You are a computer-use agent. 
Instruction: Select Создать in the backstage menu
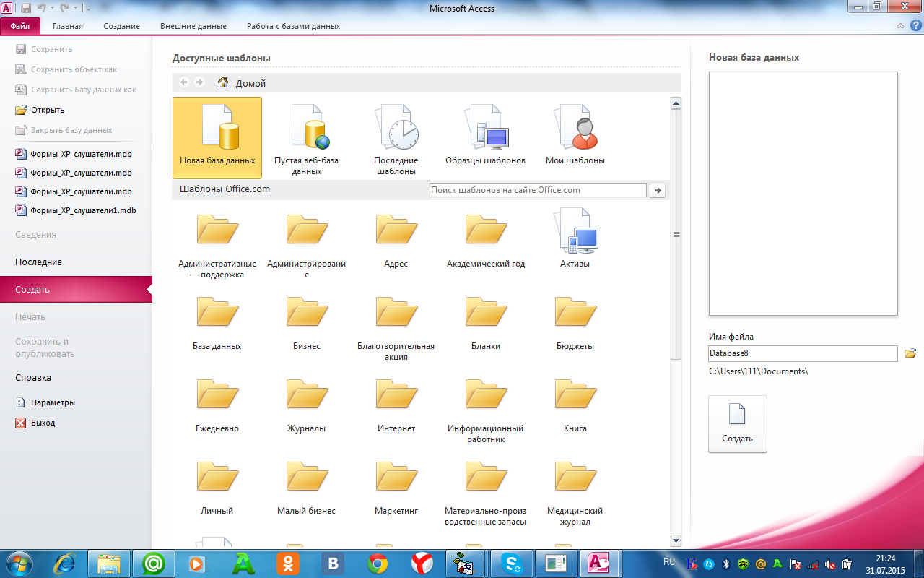point(76,290)
